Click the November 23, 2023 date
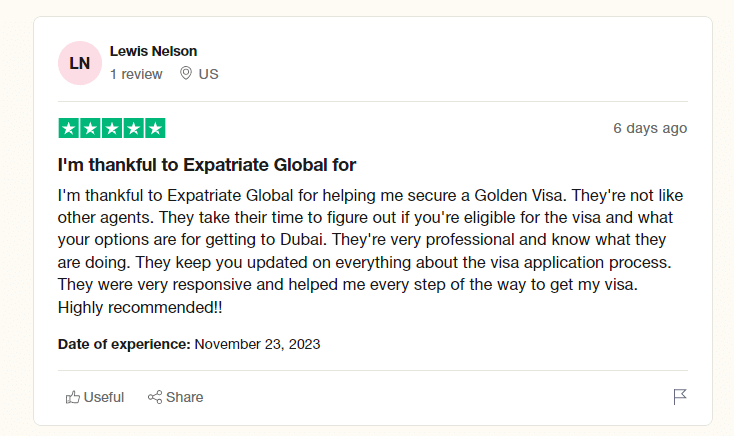 (257, 344)
